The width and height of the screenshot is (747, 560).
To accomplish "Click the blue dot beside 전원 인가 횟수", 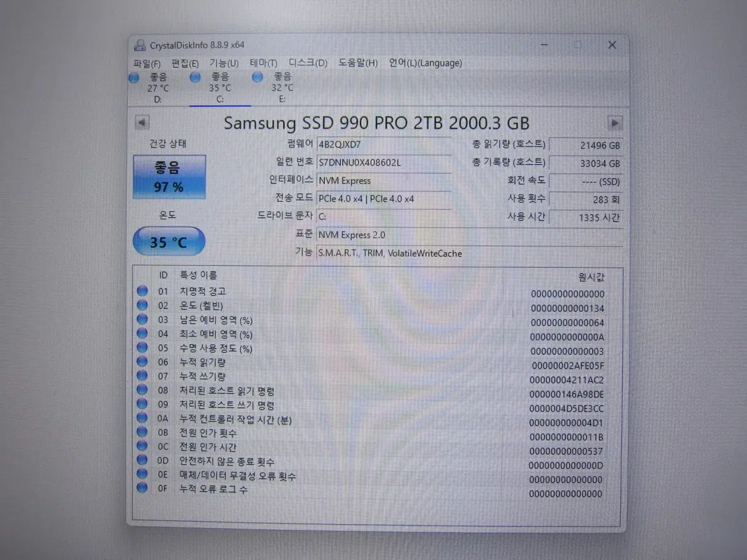I will point(143,432).
